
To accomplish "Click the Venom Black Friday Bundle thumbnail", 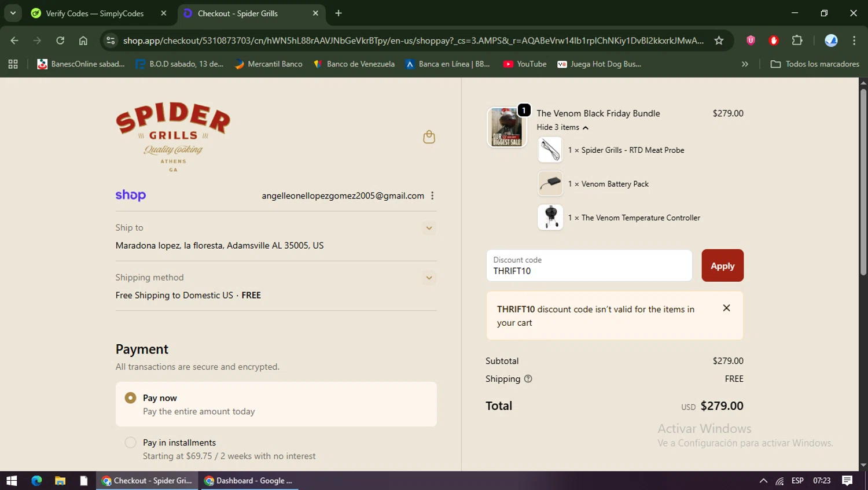I will click(506, 127).
